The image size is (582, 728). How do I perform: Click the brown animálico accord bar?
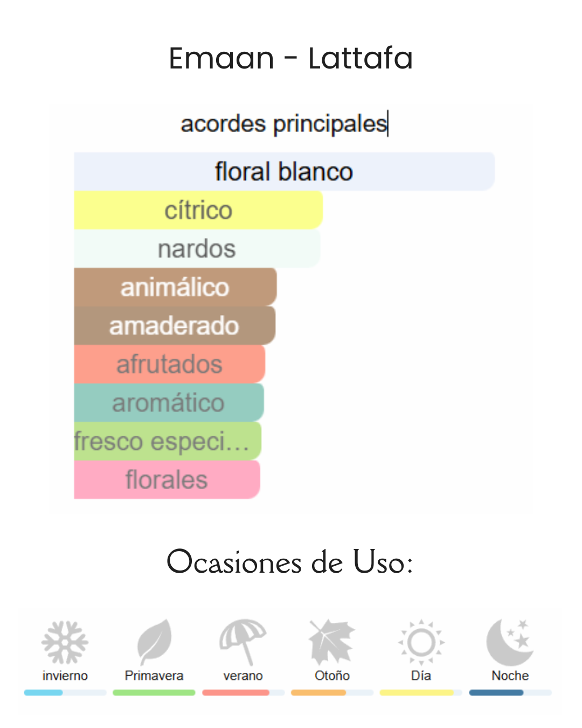click(x=175, y=287)
